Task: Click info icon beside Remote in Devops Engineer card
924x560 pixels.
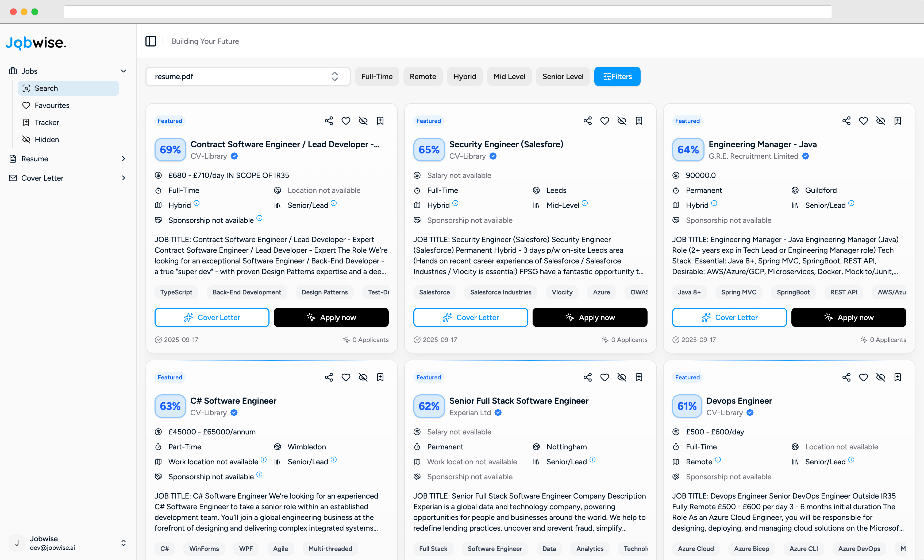Action: [x=718, y=460]
